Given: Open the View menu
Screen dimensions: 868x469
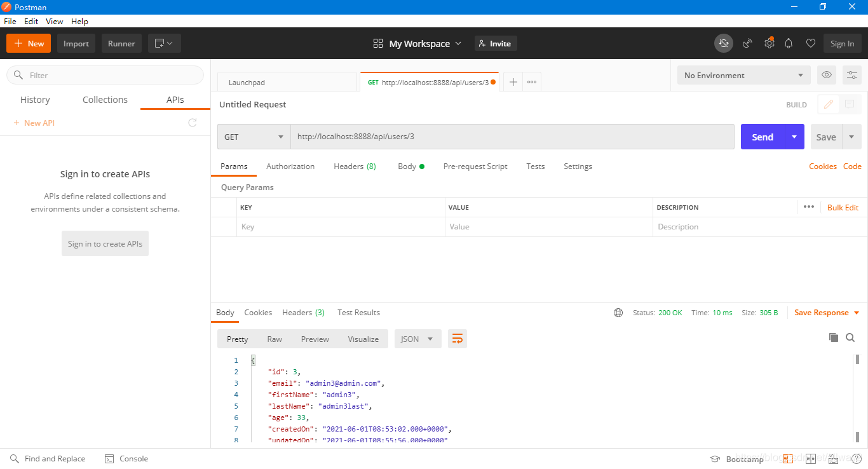Looking at the screenshot, I should pyautogui.click(x=55, y=21).
